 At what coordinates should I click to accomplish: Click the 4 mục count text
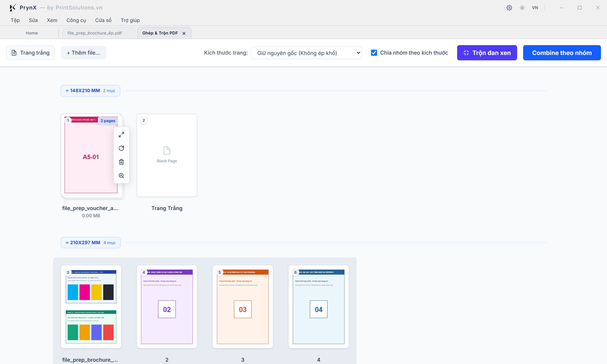pos(110,243)
